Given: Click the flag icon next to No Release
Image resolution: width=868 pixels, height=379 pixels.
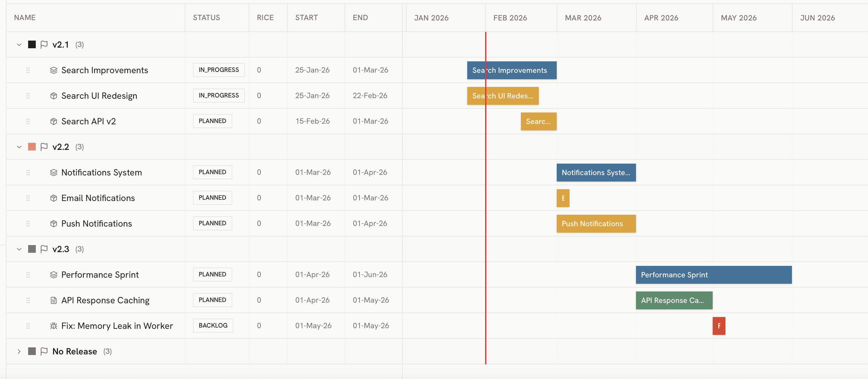Looking at the screenshot, I should tap(44, 351).
